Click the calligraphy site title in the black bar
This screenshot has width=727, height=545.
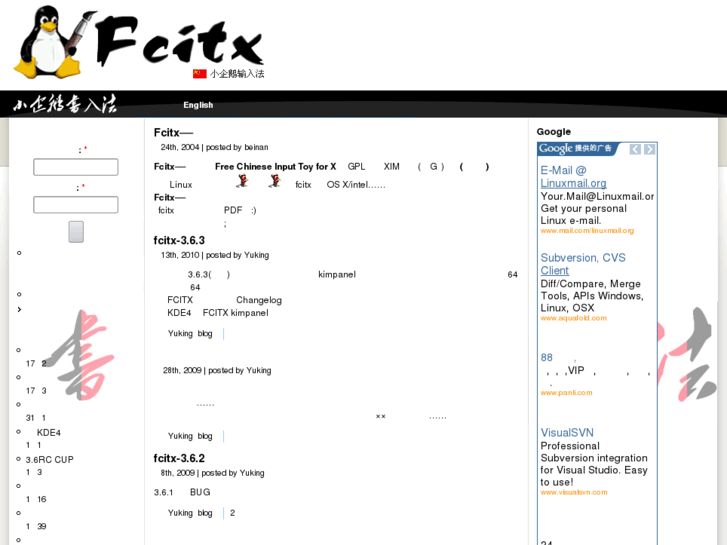[65, 104]
